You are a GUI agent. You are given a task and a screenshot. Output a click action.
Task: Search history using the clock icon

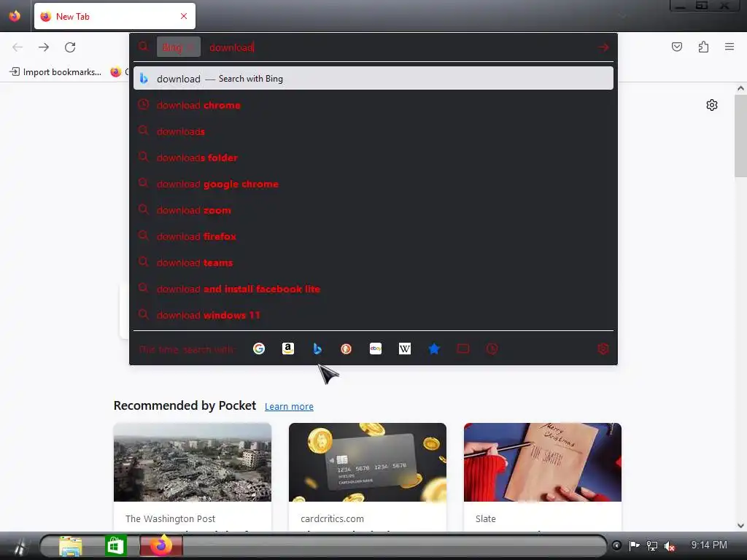tap(492, 349)
